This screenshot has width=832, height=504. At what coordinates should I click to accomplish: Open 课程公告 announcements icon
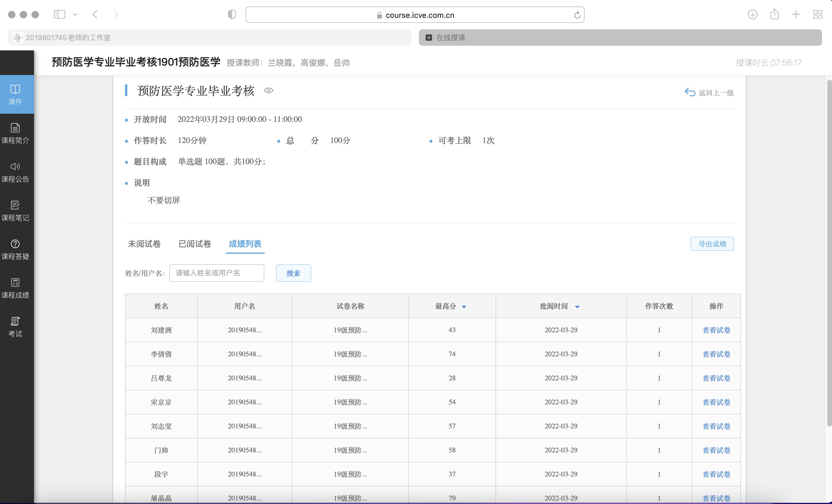(x=15, y=167)
